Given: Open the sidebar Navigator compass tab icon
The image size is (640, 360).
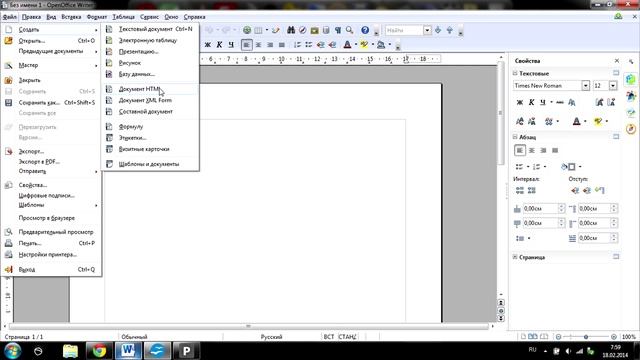Looking at the screenshot, I should click(631, 129).
